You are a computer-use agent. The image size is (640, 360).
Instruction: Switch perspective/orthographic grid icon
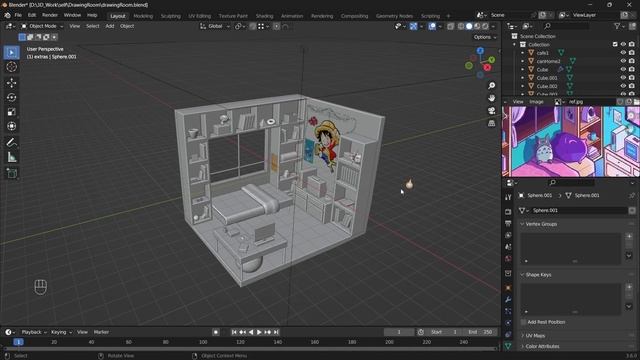[x=491, y=123]
